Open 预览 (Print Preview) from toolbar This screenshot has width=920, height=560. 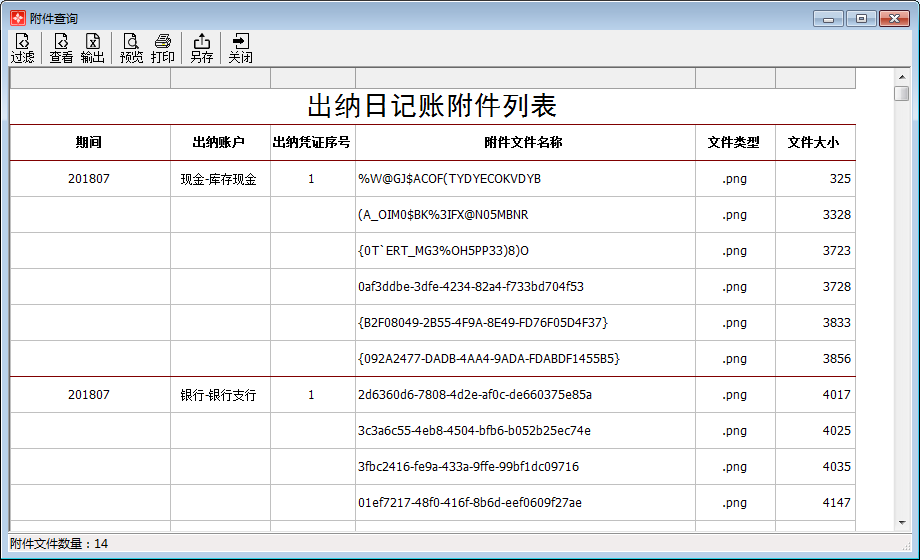[131, 48]
